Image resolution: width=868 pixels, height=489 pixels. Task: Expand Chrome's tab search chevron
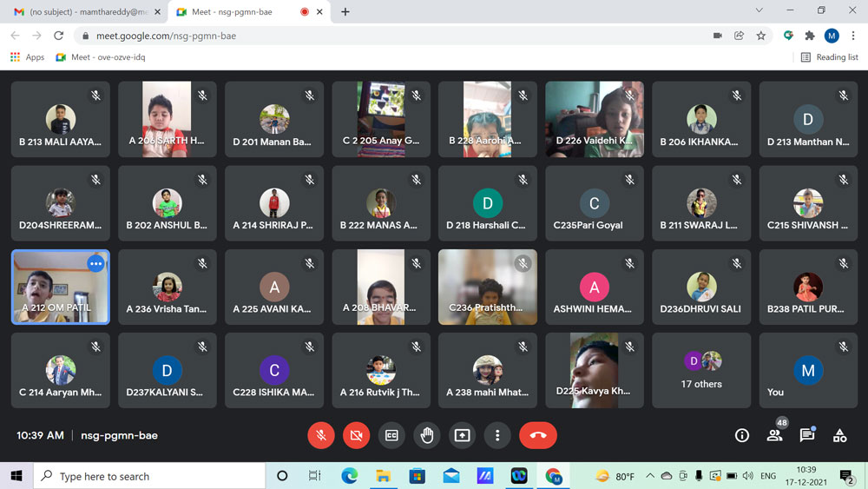tap(759, 11)
